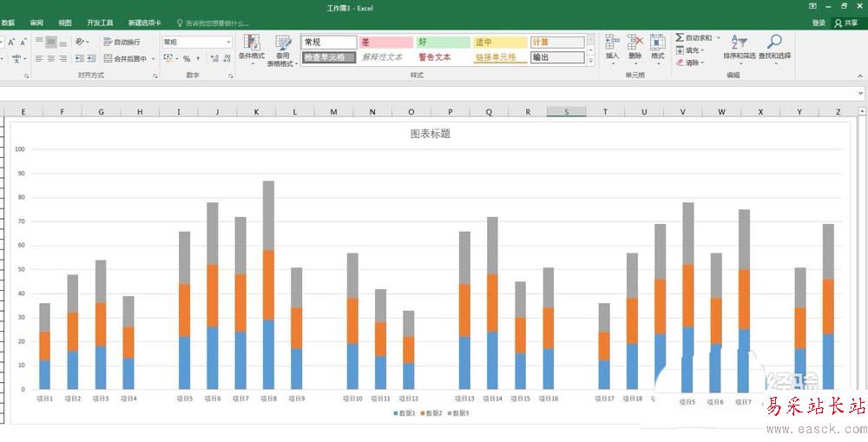Apply middle vertical alignment
This screenshot has height=442, width=868.
coord(51,42)
